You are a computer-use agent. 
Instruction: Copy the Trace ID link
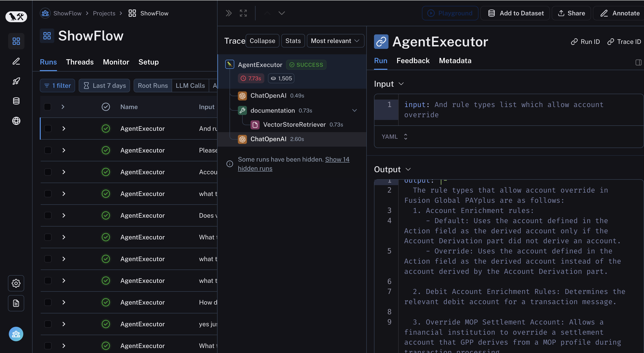tap(624, 42)
